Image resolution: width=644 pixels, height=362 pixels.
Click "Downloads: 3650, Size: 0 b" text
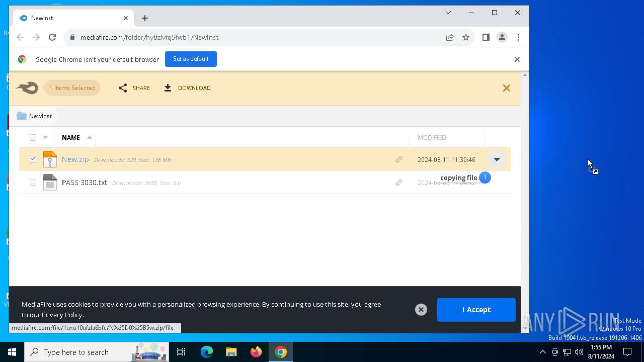146,183
